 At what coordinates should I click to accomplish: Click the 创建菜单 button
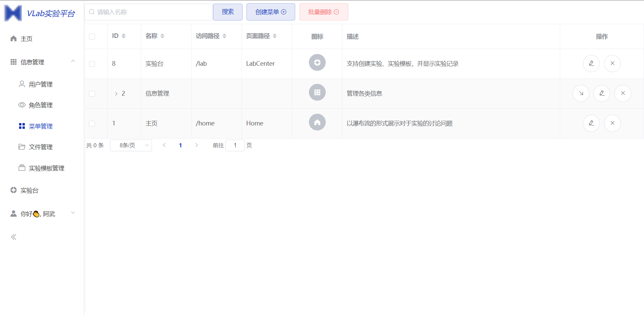271,12
